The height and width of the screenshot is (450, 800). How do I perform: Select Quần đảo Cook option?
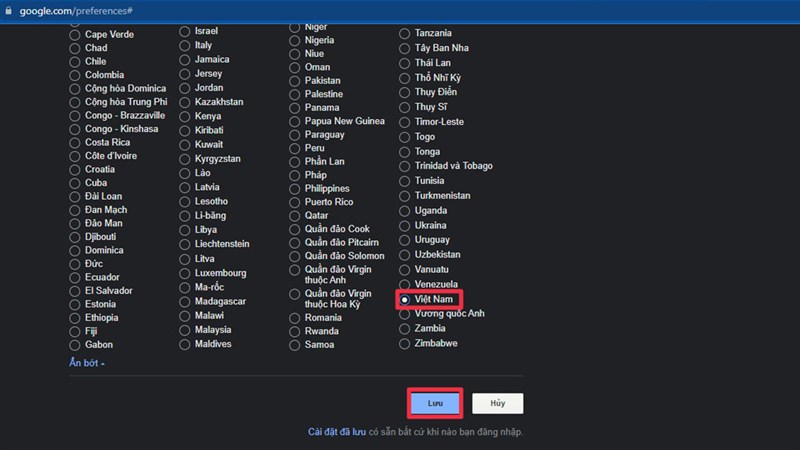tap(294, 230)
